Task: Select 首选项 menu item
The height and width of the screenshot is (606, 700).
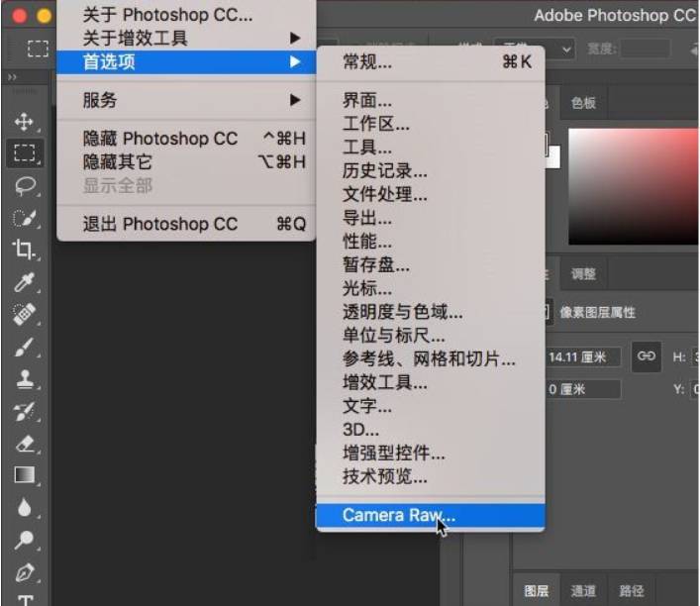Action: coord(186,61)
